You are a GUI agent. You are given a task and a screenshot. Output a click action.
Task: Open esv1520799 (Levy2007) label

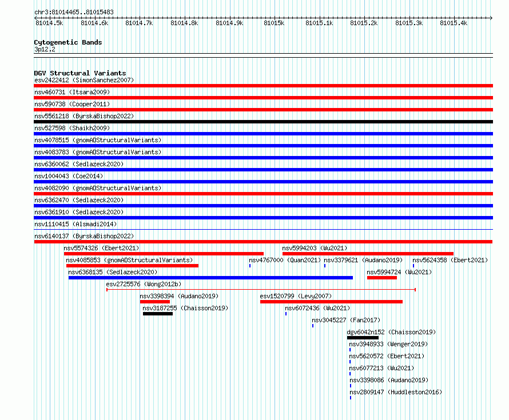tap(296, 296)
